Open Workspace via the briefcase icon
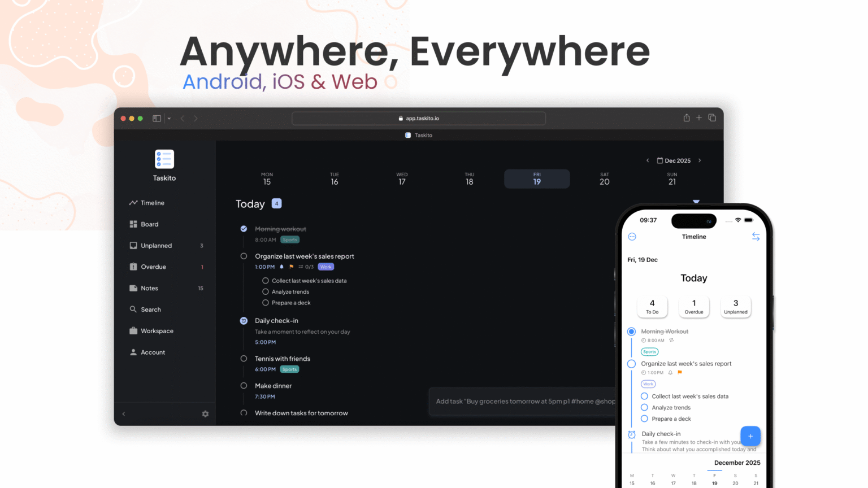868x488 pixels. tap(132, 331)
